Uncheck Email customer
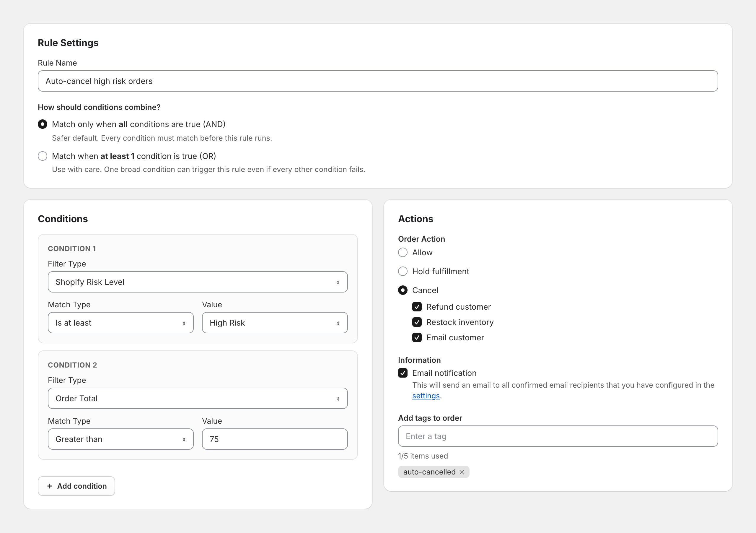The width and height of the screenshot is (756, 533). click(417, 338)
